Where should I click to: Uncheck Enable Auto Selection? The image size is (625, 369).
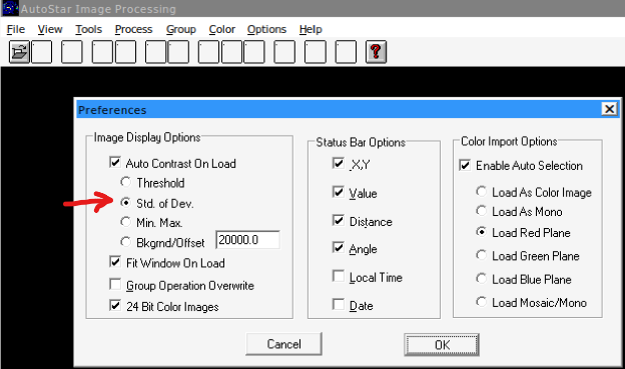pyautogui.click(x=465, y=165)
